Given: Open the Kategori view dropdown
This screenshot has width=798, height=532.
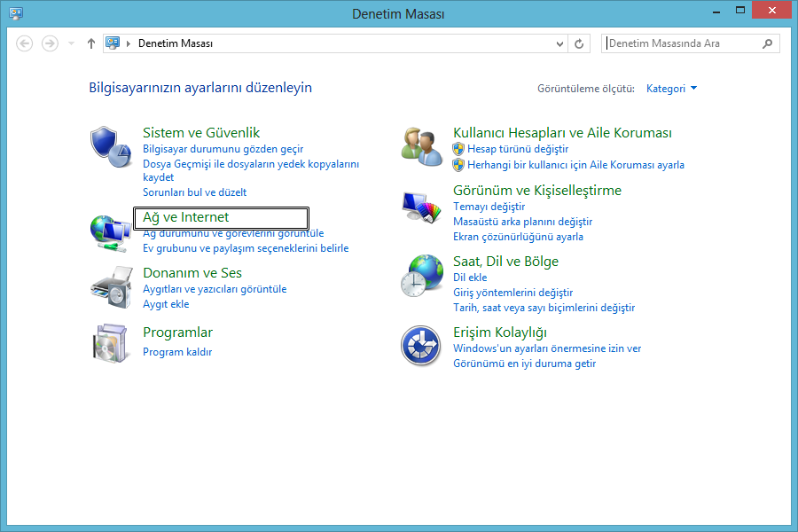Looking at the screenshot, I should tap(671, 89).
